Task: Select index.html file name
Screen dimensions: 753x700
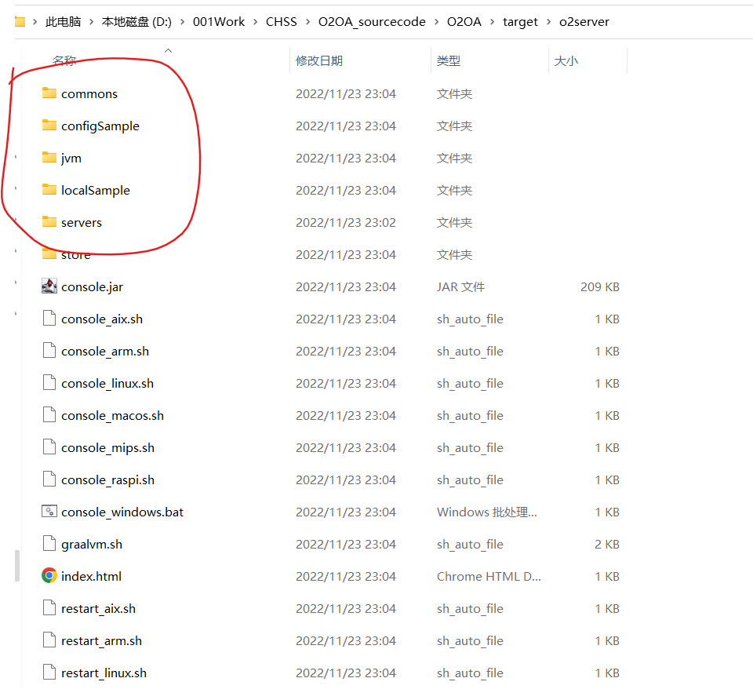Action: pos(91,576)
